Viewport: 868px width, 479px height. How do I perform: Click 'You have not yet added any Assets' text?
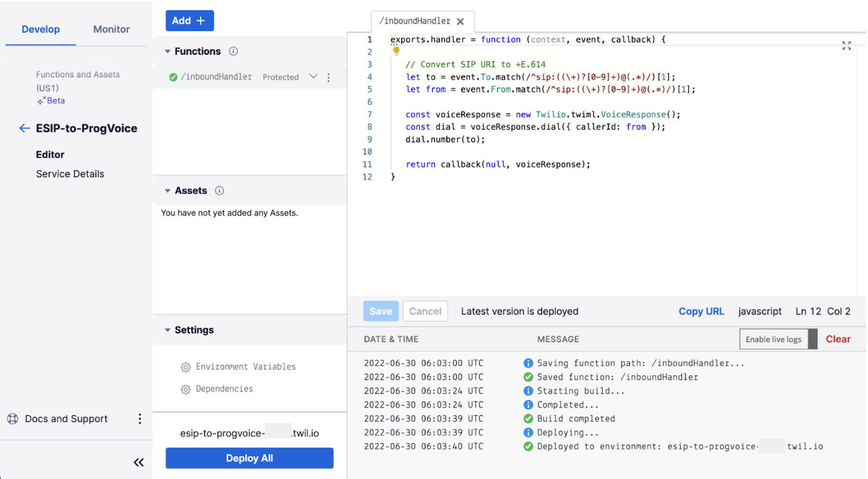229,213
